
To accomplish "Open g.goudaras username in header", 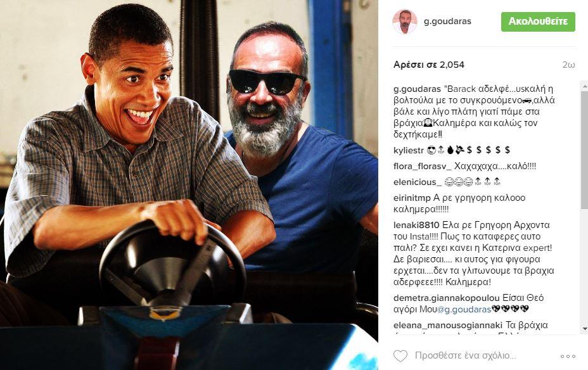I will (x=447, y=22).
